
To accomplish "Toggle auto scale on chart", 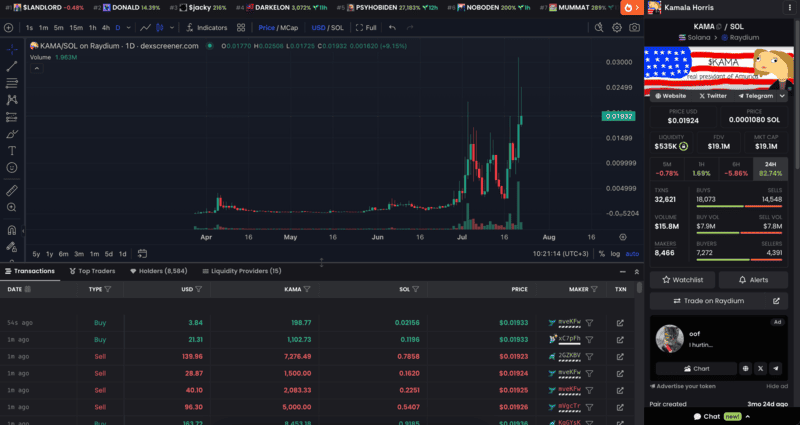I will tap(632, 254).
